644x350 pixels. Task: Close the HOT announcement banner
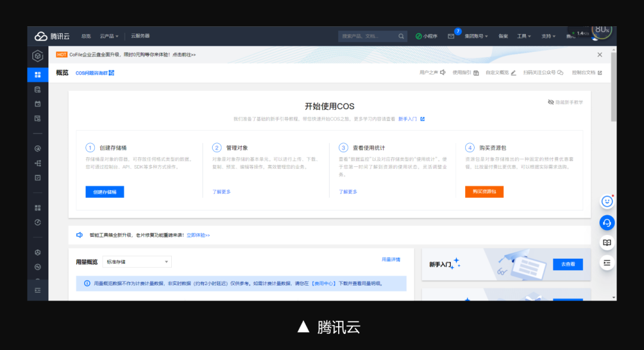tap(600, 55)
